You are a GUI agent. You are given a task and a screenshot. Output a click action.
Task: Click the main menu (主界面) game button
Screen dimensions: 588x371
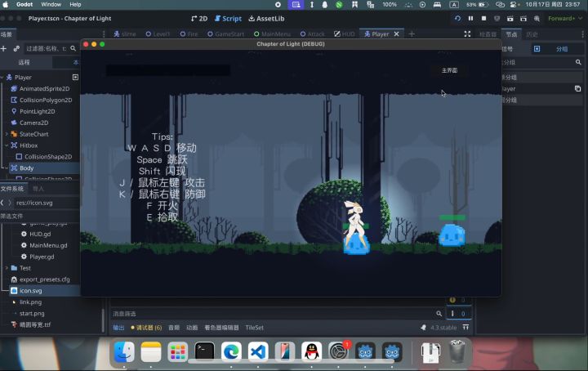[x=449, y=70]
